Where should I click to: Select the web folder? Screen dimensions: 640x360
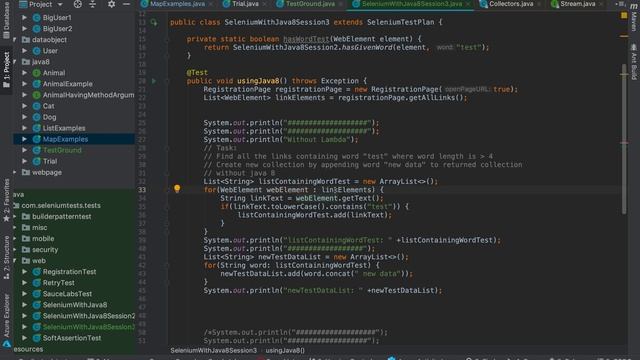(x=38, y=260)
